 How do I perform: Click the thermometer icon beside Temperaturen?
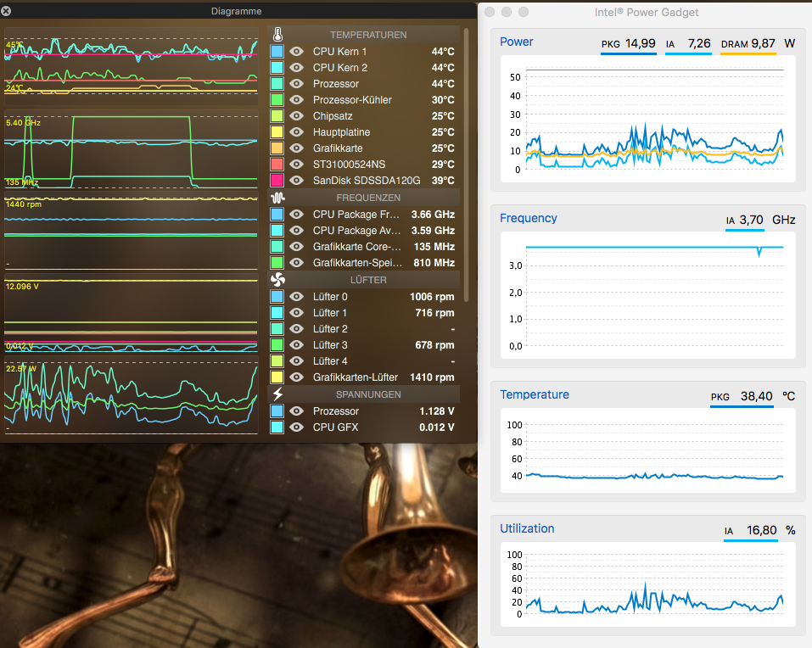tap(277, 35)
